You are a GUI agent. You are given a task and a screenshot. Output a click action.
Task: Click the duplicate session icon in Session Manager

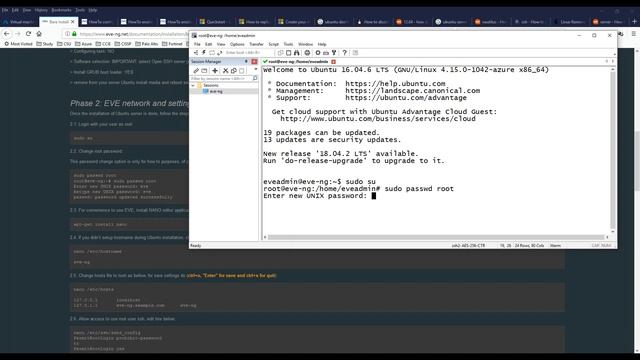(x=234, y=71)
